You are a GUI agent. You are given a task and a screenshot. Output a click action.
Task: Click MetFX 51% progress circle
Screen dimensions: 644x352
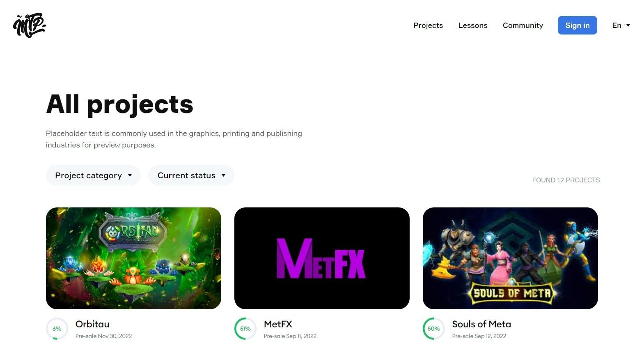[x=245, y=329]
